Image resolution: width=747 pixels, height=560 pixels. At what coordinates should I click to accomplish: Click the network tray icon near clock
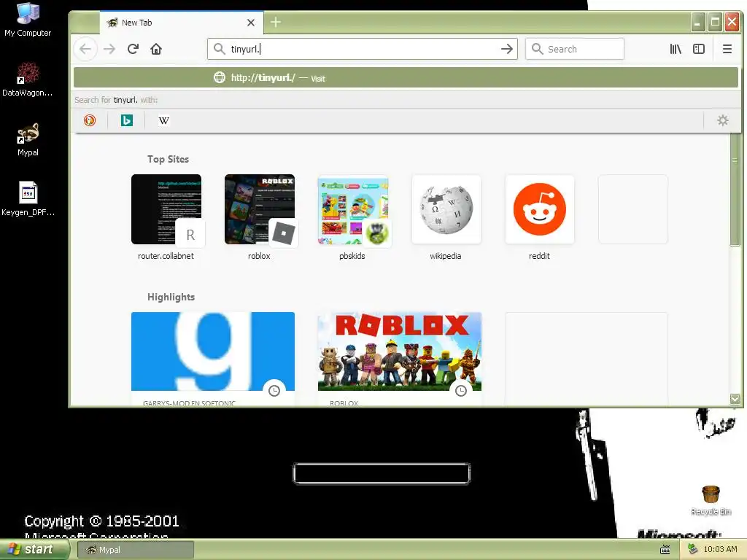[692, 549]
